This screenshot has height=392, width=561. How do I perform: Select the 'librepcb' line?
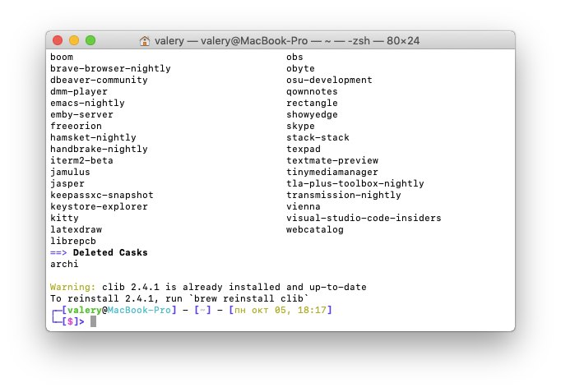(73, 241)
